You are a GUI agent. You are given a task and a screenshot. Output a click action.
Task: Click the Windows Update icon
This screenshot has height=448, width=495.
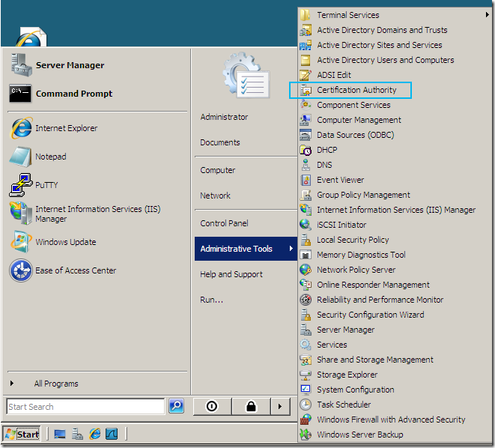(x=21, y=242)
